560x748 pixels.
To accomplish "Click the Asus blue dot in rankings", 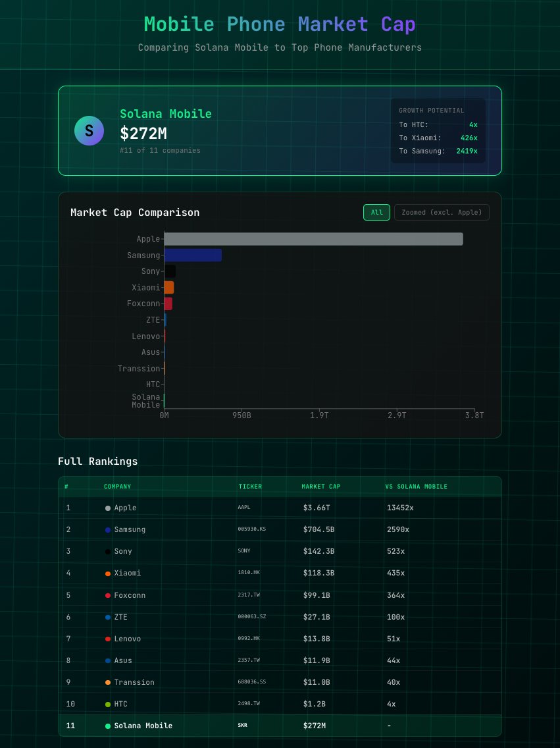I will click(108, 660).
